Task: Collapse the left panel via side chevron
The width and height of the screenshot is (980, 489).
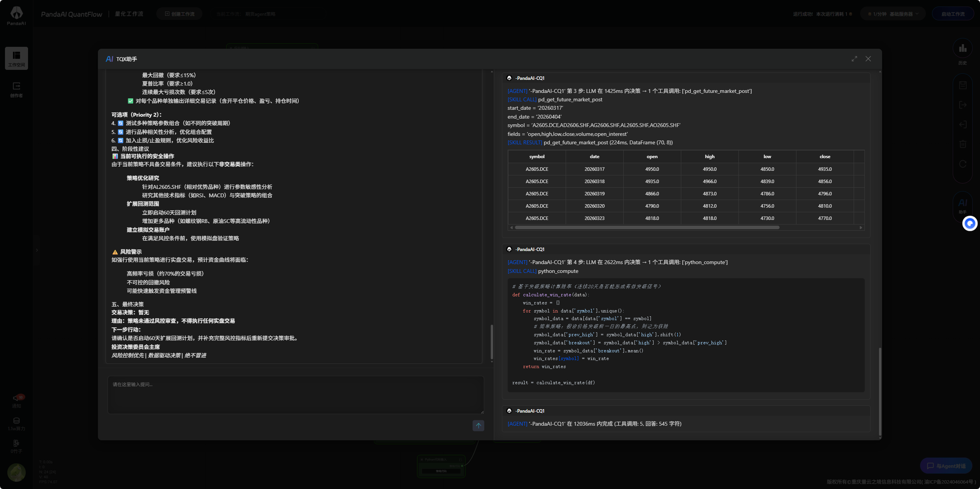Action: 37,250
